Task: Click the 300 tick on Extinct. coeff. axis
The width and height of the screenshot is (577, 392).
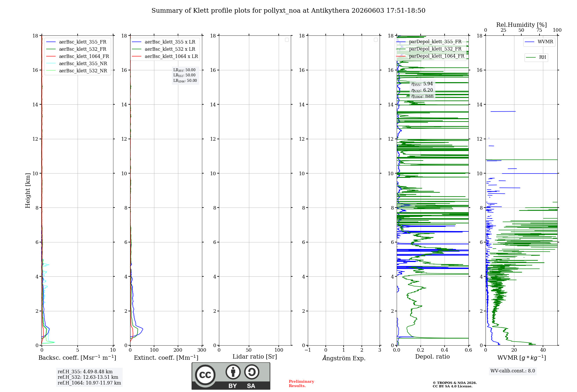Action: (x=202, y=350)
